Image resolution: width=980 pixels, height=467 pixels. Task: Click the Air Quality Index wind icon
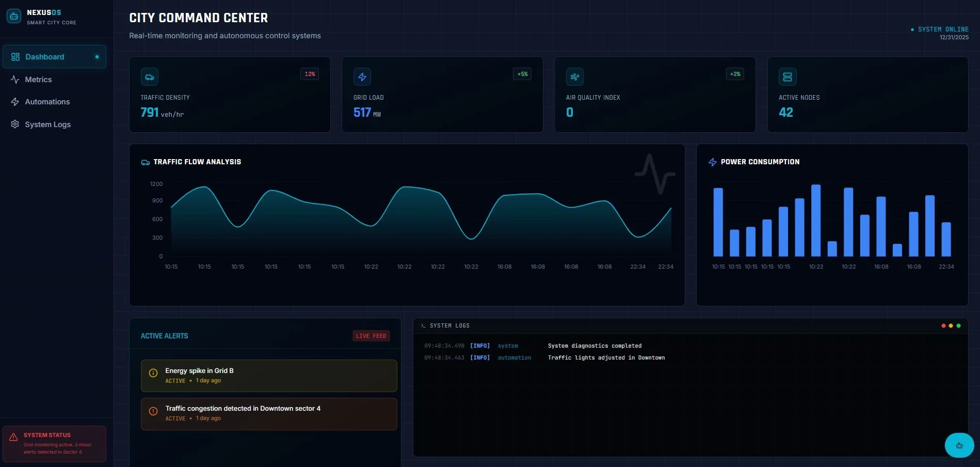click(x=575, y=77)
